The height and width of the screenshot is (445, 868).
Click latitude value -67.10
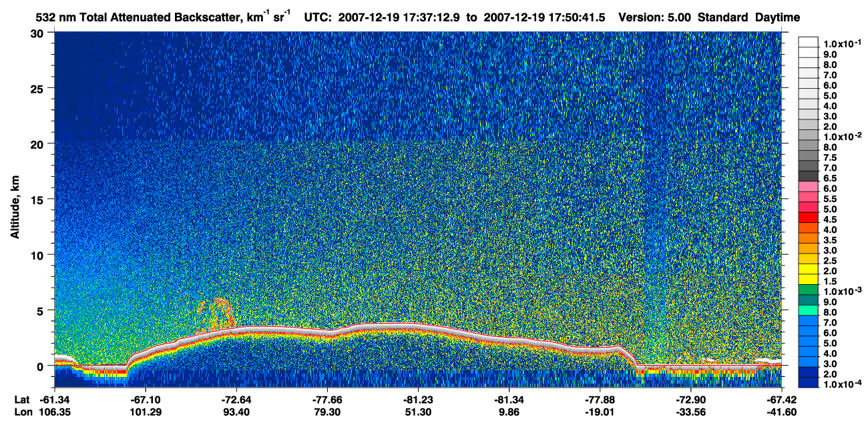[x=145, y=400]
